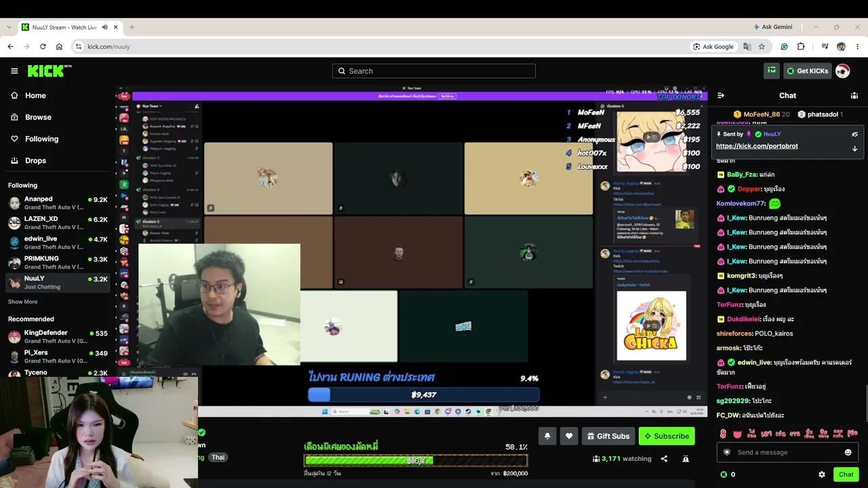
Task: Click the Gift Subs button
Action: [608, 436]
